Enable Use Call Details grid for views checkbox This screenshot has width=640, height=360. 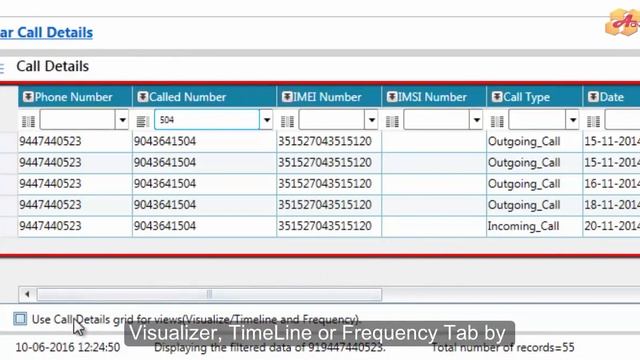(x=20, y=319)
